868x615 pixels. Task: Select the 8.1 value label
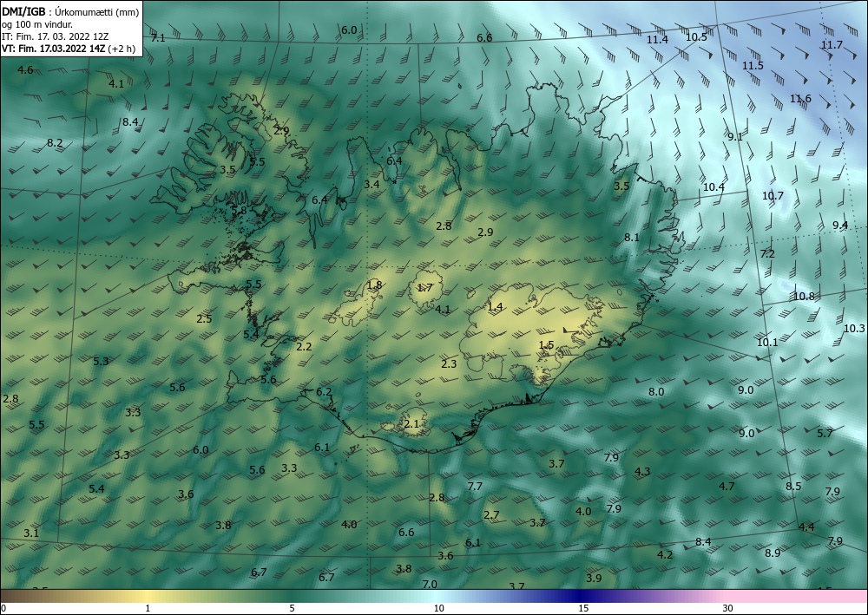click(x=632, y=238)
